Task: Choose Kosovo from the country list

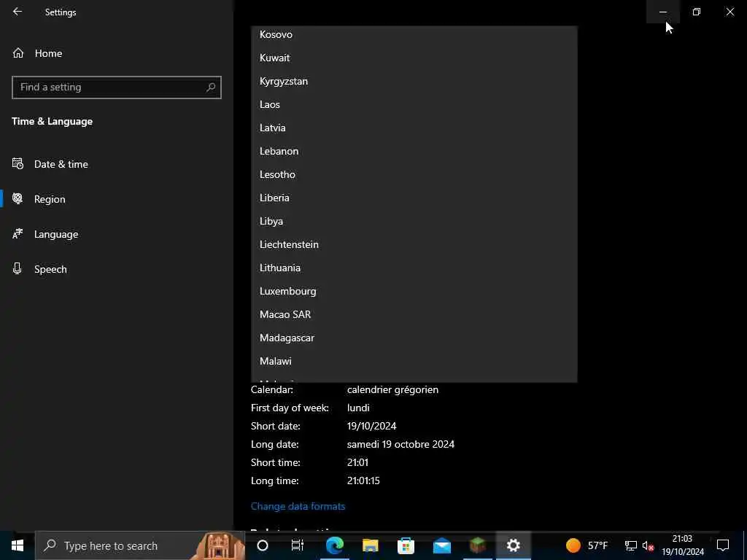Action: 414,34
